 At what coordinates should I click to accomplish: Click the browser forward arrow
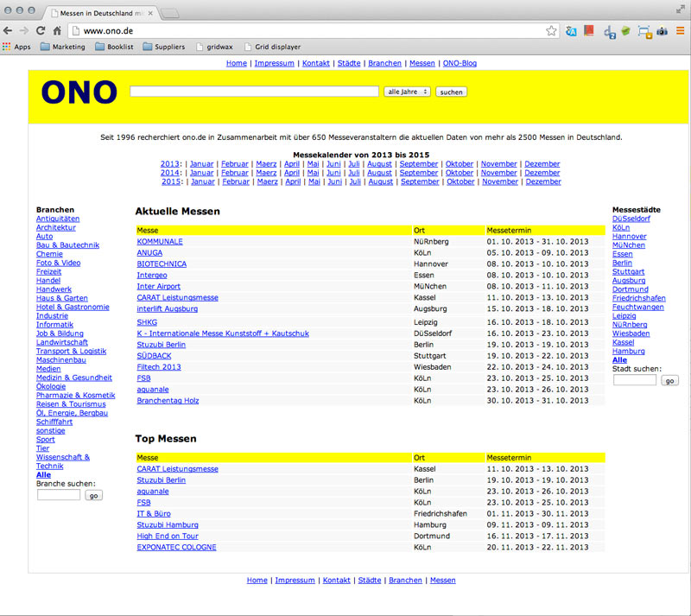(24, 30)
